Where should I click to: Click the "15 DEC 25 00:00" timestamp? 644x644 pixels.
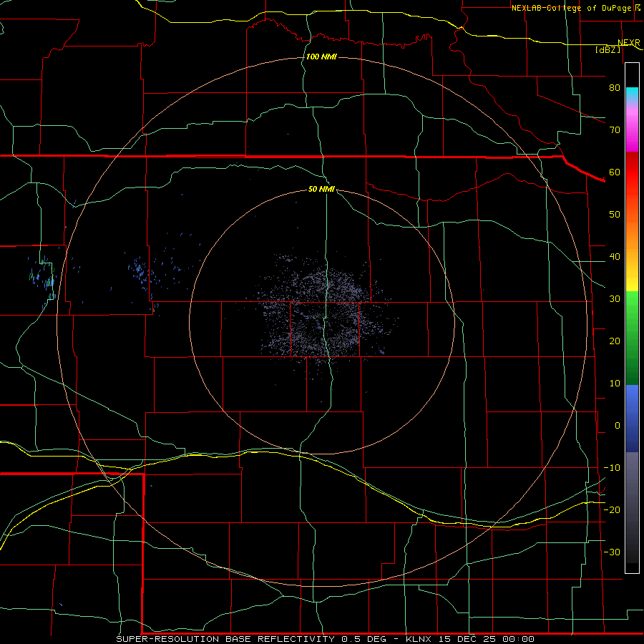click(487, 639)
